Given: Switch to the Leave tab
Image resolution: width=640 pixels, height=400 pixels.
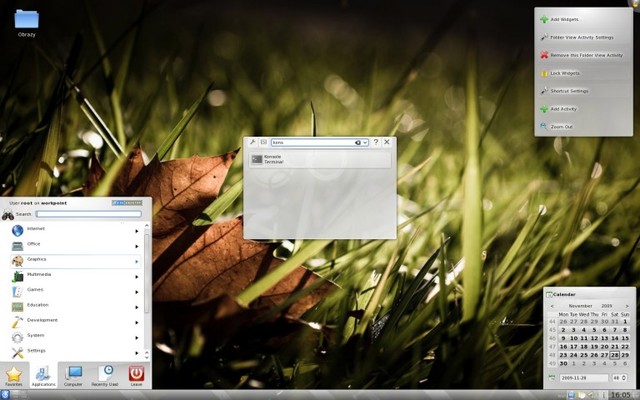Looking at the screenshot, I should point(136,376).
